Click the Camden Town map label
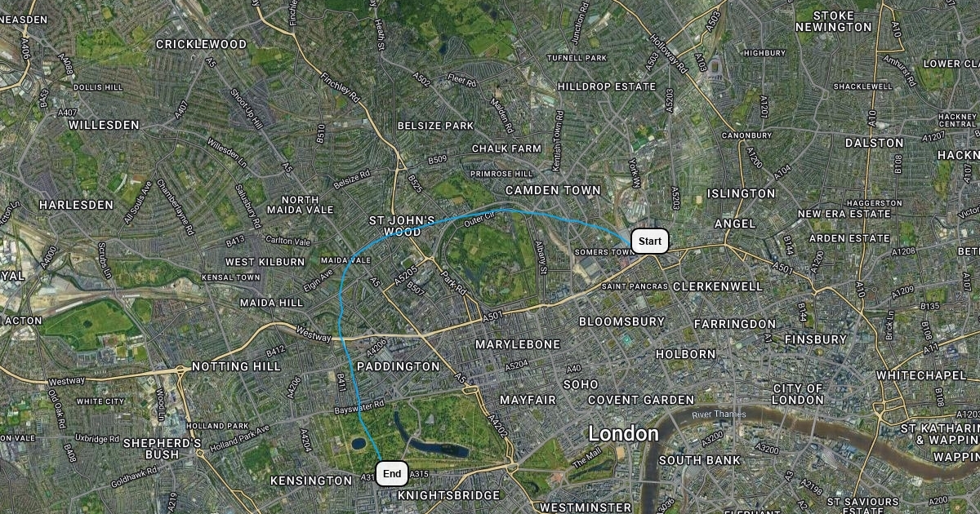The width and height of the screenshot is (980, 514). click(553, 190)
